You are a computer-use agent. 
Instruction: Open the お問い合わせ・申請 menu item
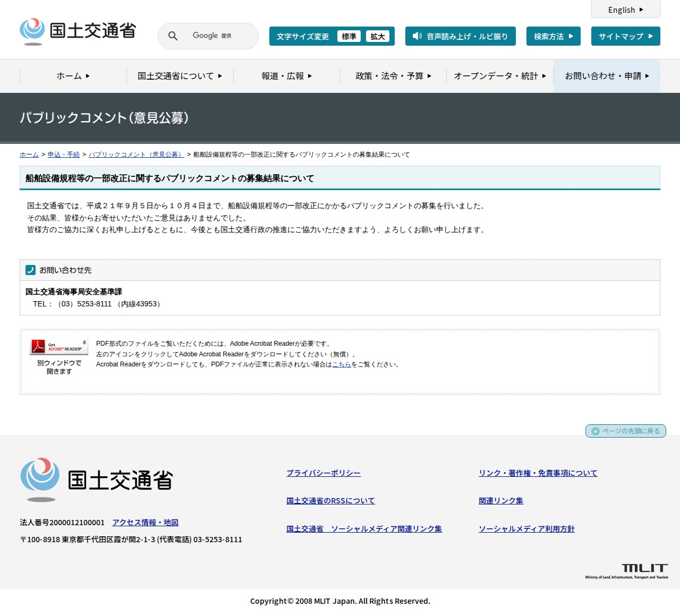606,76
